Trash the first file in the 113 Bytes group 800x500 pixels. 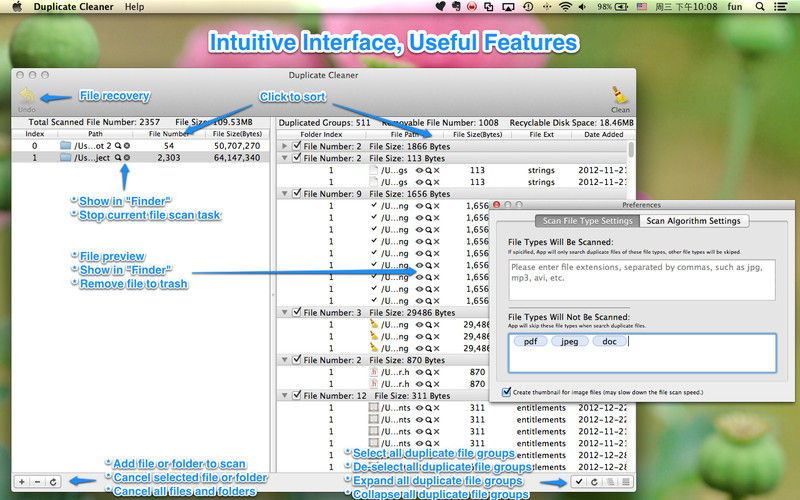(437, 170)
